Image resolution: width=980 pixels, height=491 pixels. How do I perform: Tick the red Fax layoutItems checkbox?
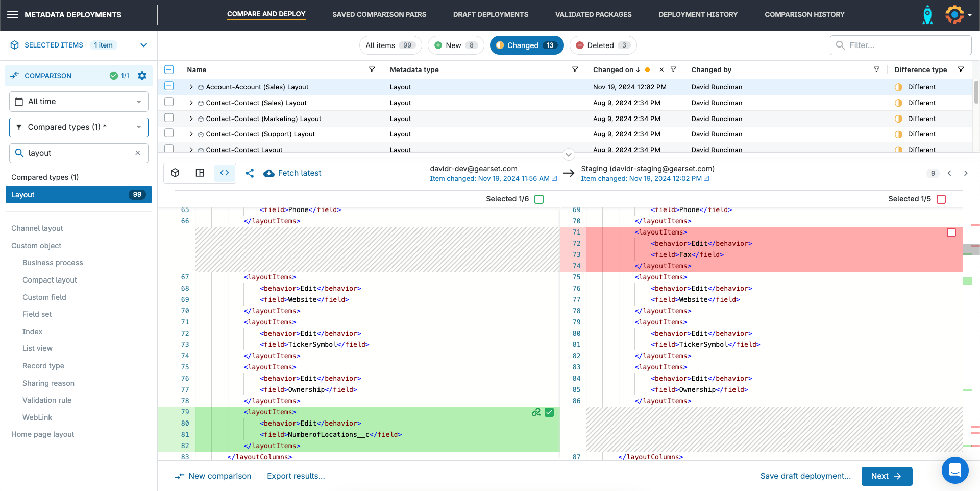(x=951, y=232)
